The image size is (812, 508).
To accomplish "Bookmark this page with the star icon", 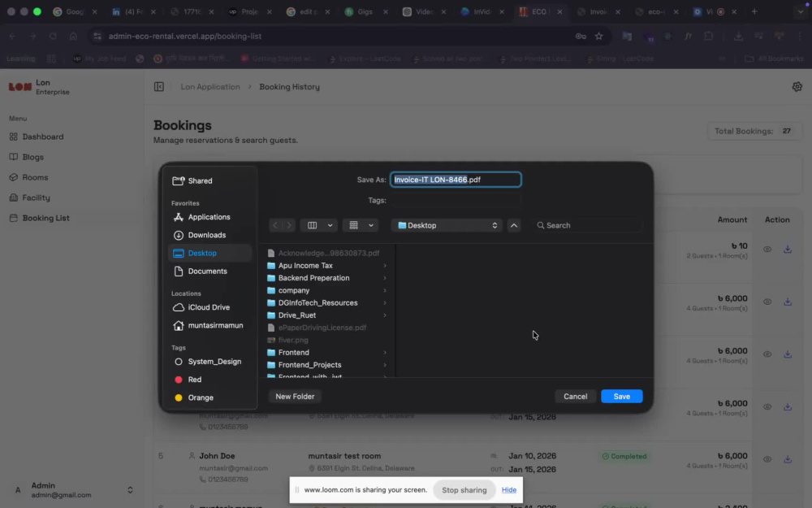I will (x=598, y=36).
